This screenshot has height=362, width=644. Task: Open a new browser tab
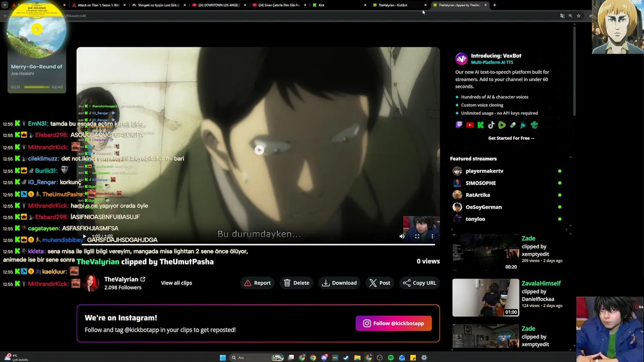point(495,5)
